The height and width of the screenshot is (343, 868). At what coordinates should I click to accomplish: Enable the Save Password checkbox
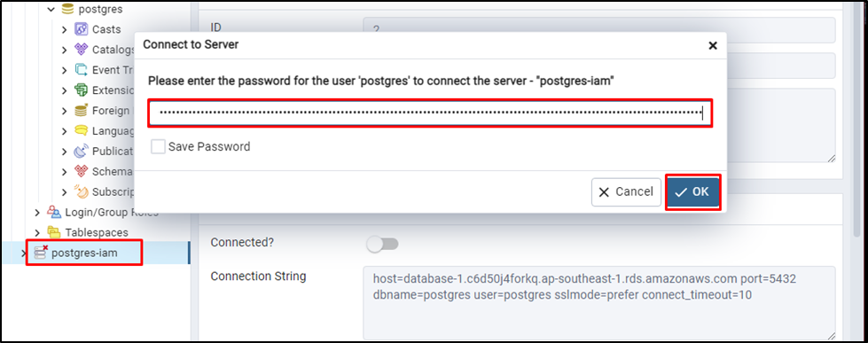(x=159, y=146)
